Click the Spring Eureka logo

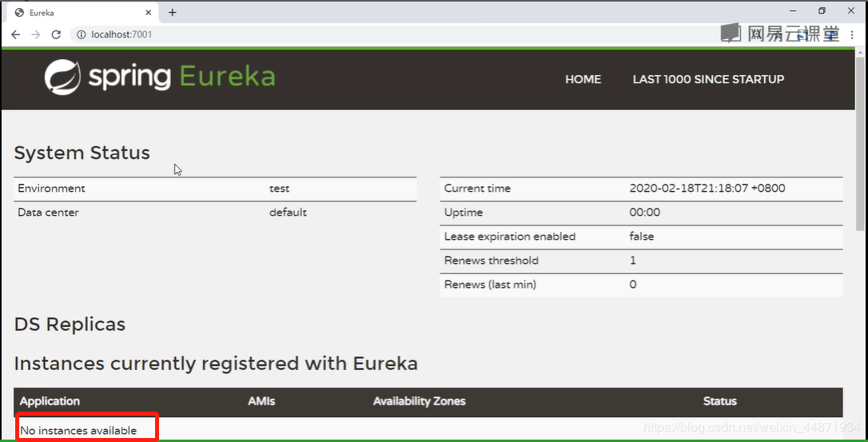coord(159,77)
